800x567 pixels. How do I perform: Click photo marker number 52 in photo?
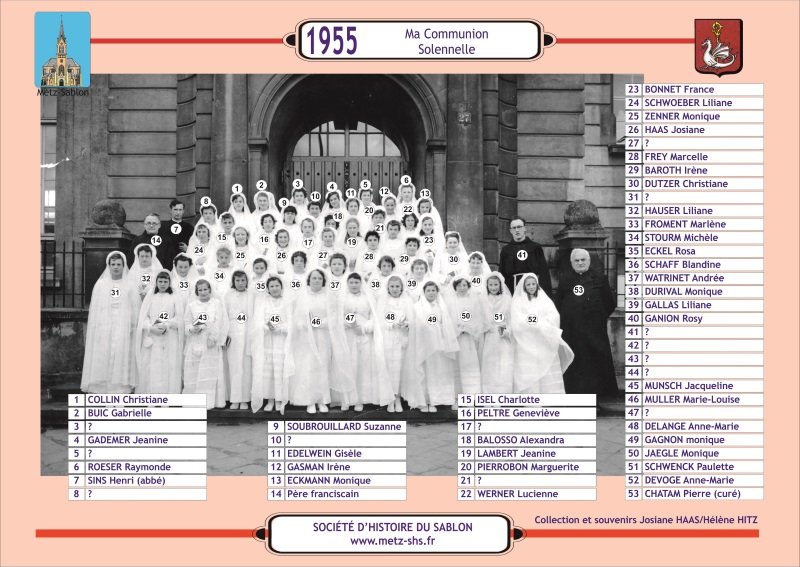tap(532, 319)
